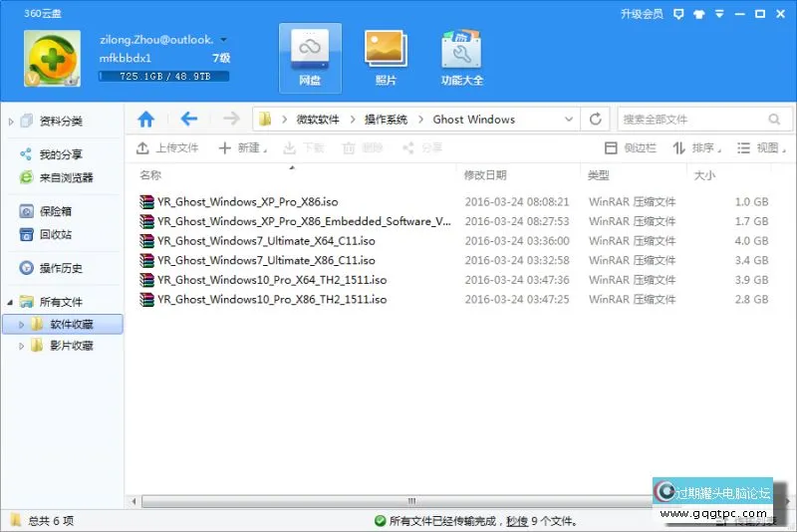The image size is (797, 532).
Task: Select 所有文件 all files node
Action: (x=61, y=302)
